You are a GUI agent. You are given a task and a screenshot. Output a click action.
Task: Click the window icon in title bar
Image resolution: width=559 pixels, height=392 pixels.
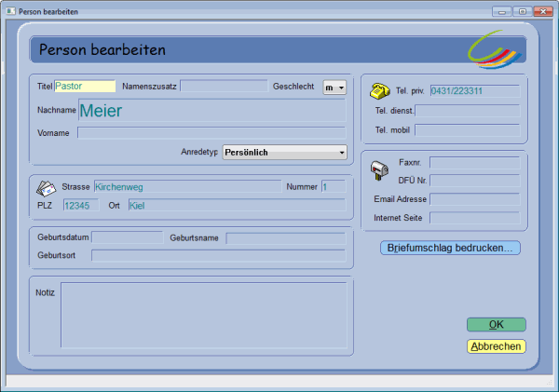tap(11, 11)
